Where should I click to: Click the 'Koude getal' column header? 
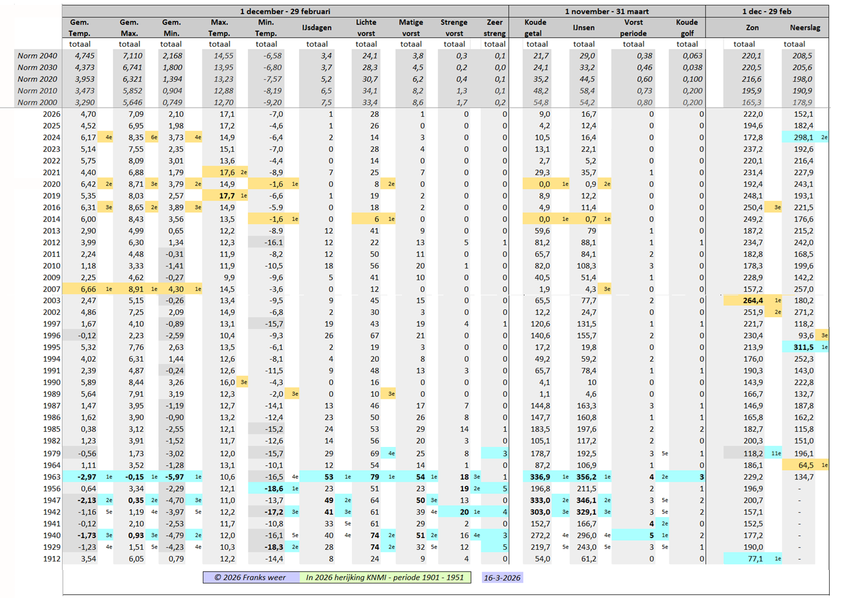[535, 28]
